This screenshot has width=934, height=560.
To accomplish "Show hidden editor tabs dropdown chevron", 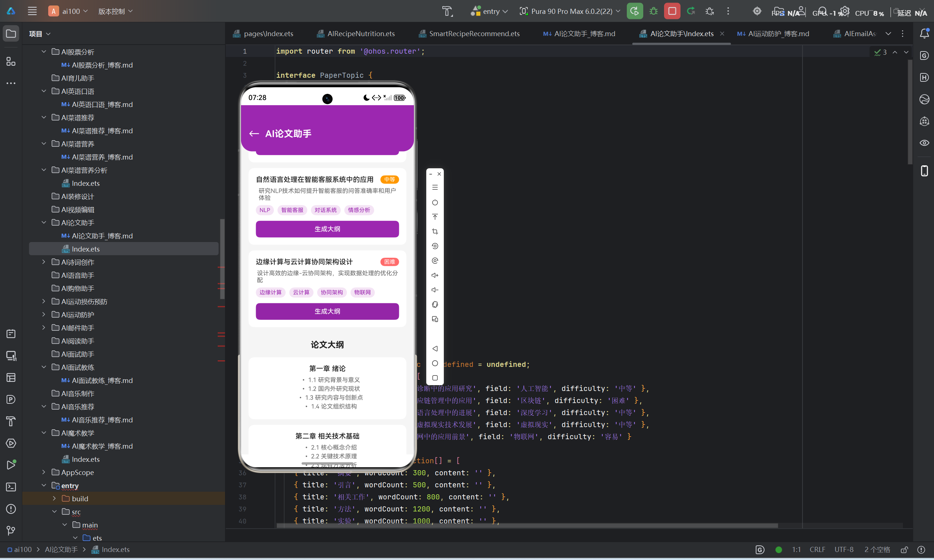I will (x=888, y=34).
